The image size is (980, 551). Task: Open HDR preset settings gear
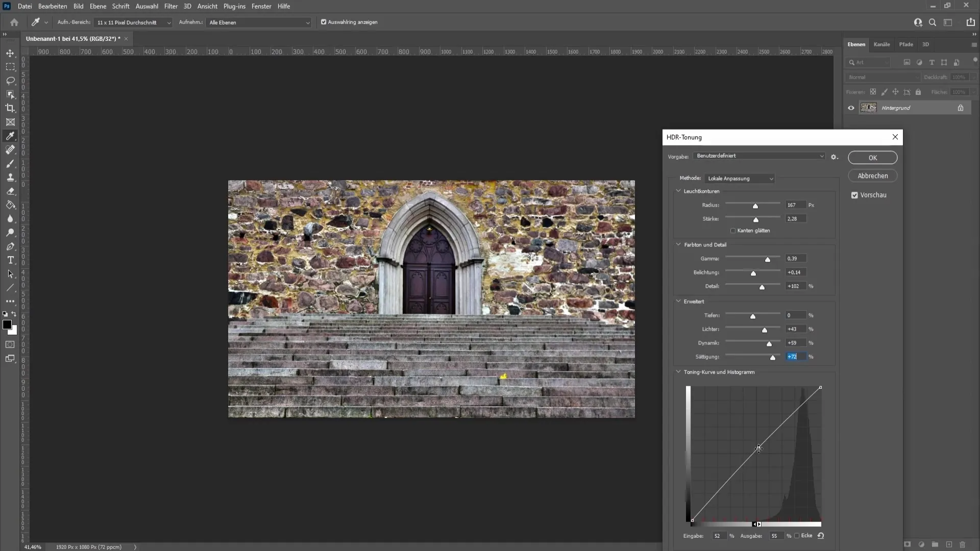pos(834,157)
